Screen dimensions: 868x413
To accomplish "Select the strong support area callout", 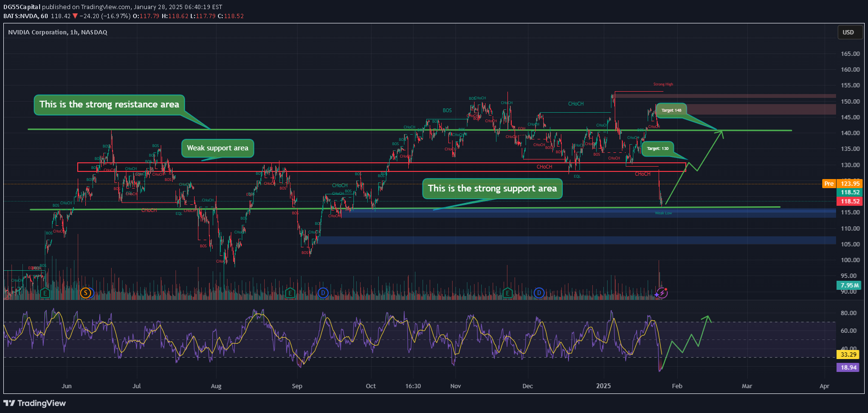I will point(492,189).
